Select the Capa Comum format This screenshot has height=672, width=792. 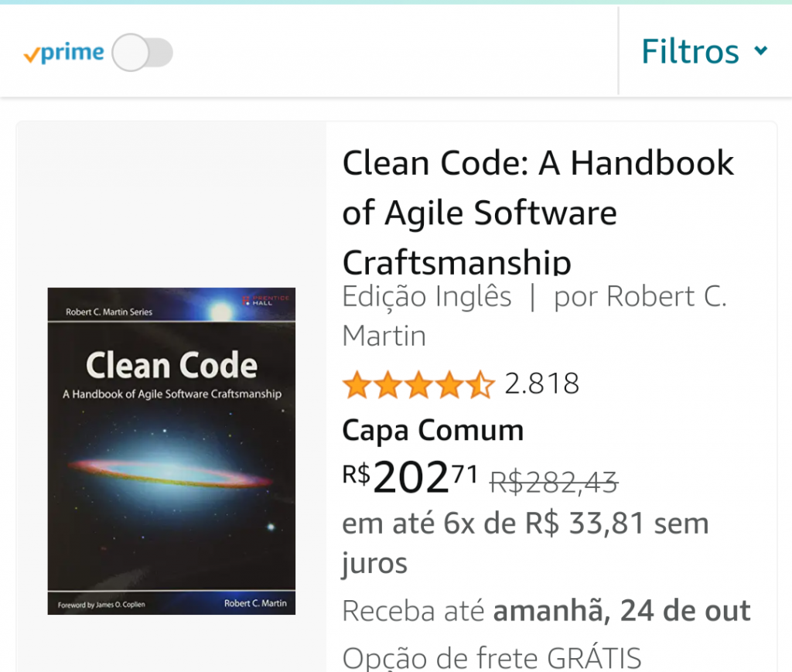pos(433,431)
